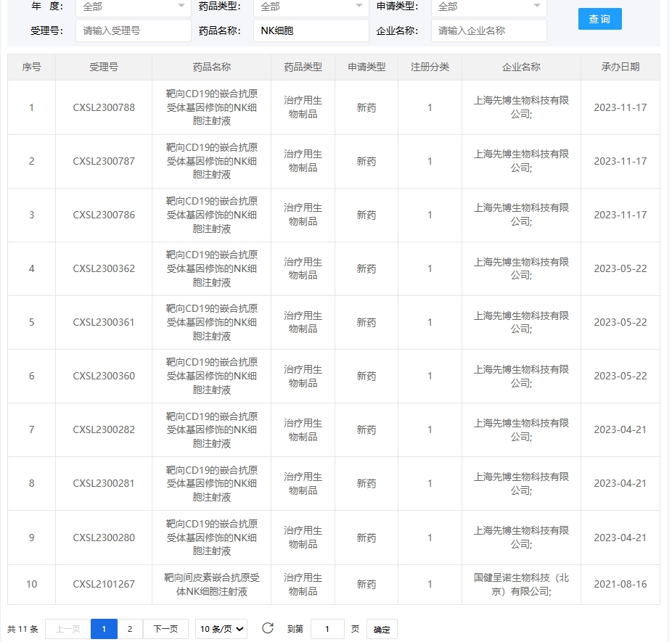Open the 申请类型 dropdown
Screen dimensions: 672x642
pos(489,7)
